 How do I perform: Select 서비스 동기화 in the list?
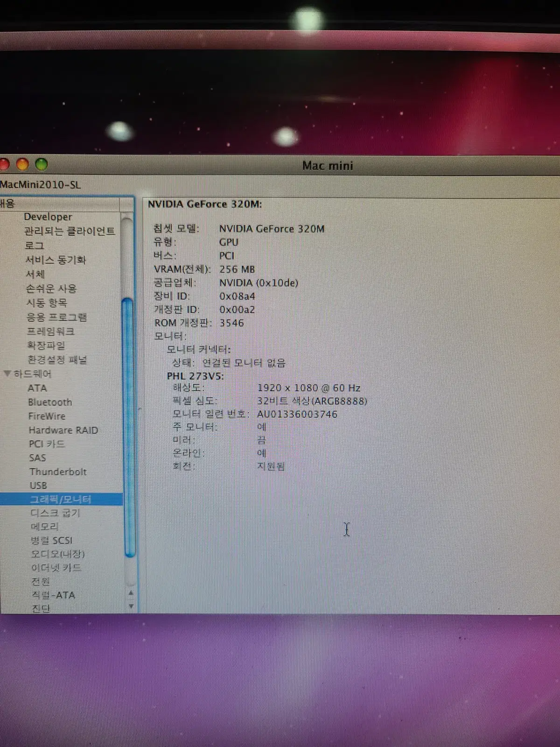tap(56, 260)
